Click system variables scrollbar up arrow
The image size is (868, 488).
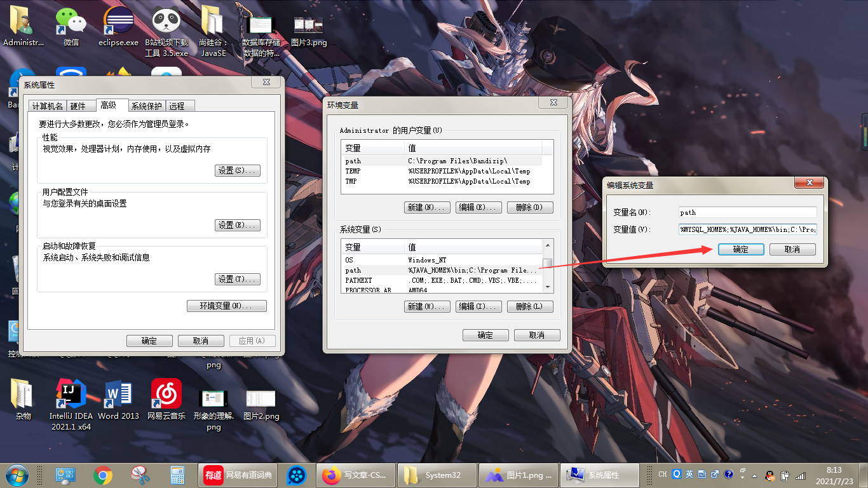point(548,245)
